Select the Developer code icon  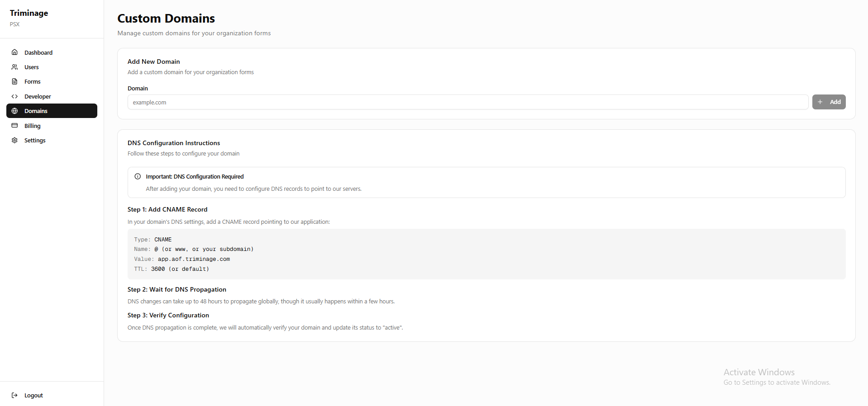click(15, 96)
